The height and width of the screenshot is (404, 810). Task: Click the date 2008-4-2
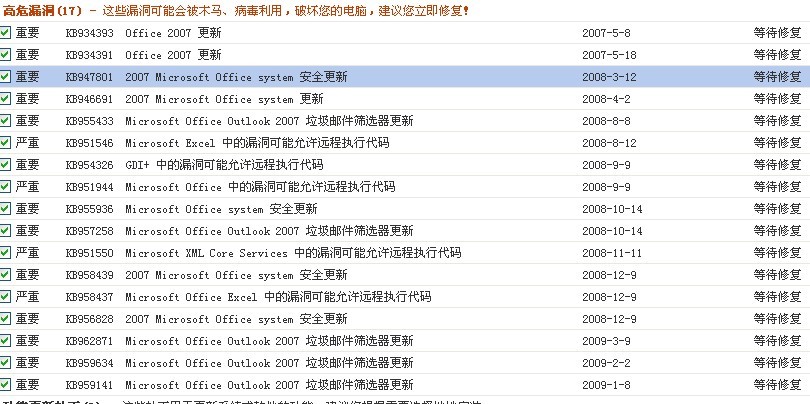click(x=606, y=99)
